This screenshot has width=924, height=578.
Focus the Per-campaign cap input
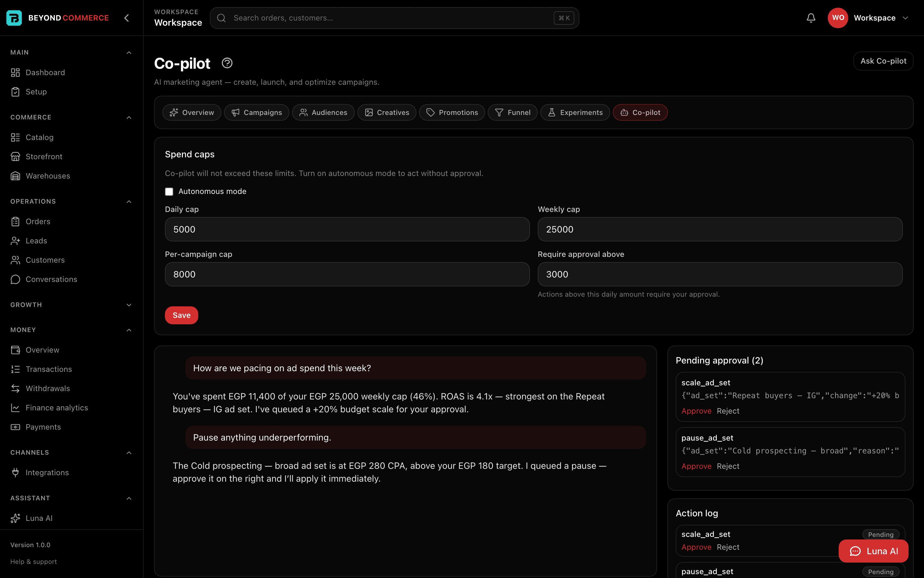pyautogui.click(x=347, y=275)
